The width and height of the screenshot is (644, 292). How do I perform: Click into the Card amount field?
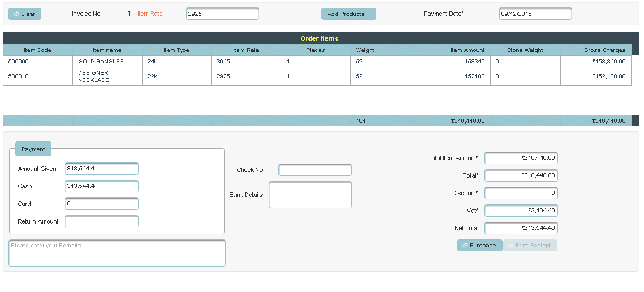pyautogui.click(x=101, y=204)
